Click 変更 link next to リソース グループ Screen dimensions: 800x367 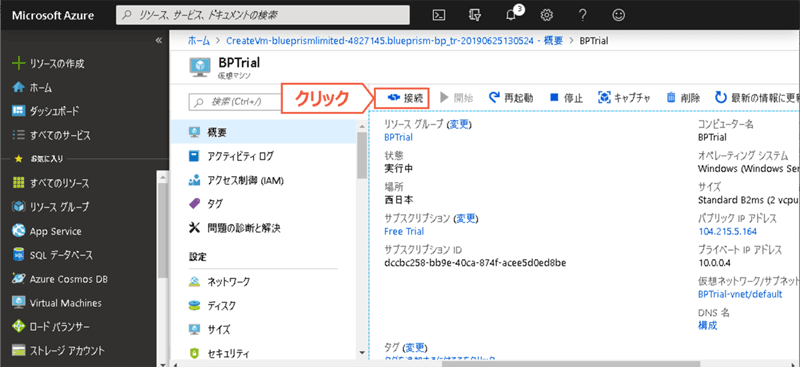click(x=460, y=125)
